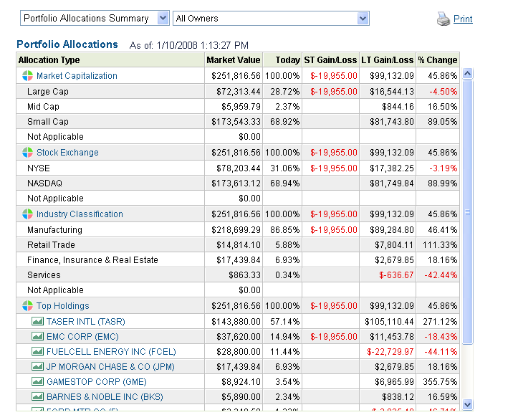Open the Market Capitalization link
Image resolution: width=513 pixels, height=420 pixels.
click(77, 76)
